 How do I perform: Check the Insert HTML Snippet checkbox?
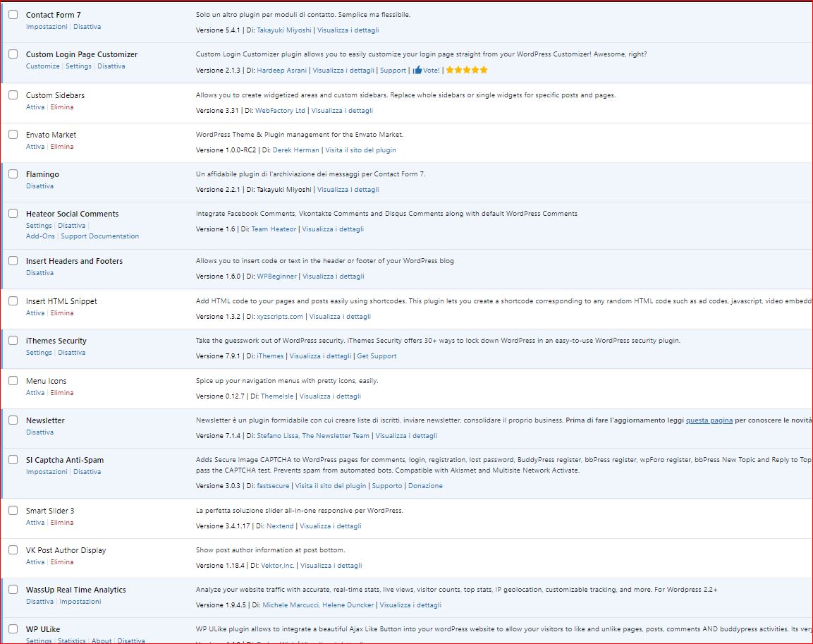[13, 300]
